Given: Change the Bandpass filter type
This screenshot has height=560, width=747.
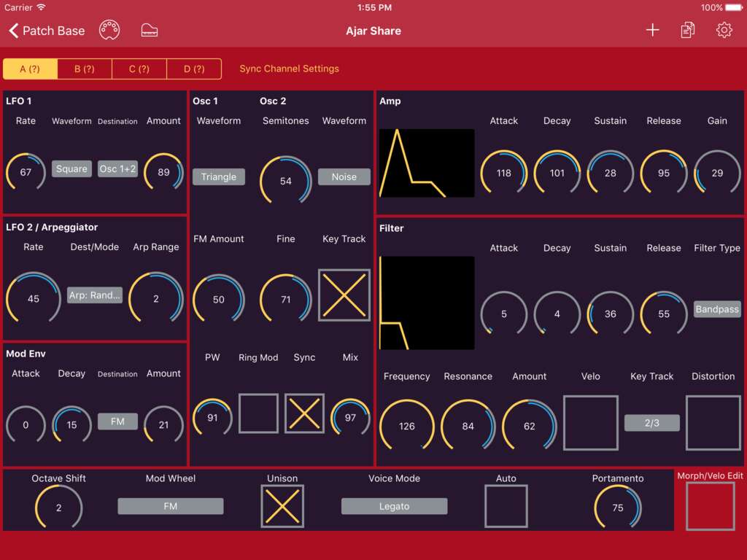Looking at the screenshot, I should [716, 309].
